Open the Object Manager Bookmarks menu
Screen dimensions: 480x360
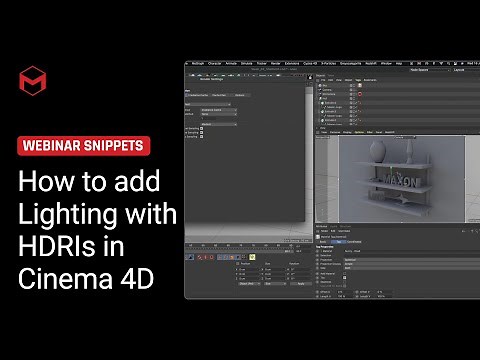click(370, 80)
